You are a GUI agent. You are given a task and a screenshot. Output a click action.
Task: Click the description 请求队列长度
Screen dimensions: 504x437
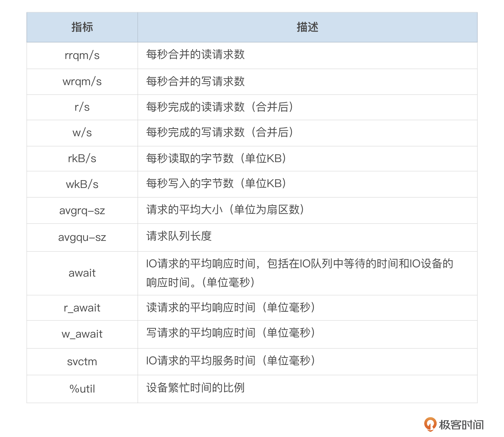pos(179,236)
